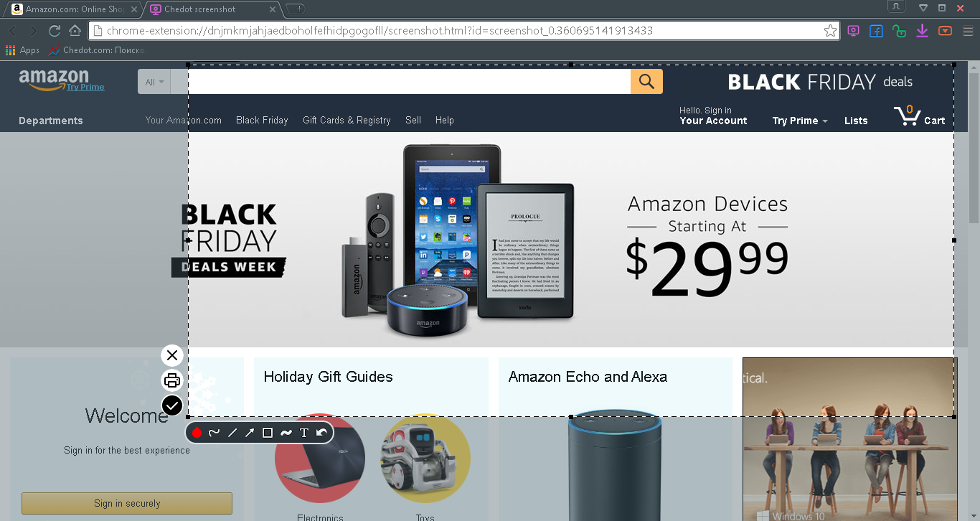
Task: Open the browser hamburger menu
Action: (x=967, y=31)
